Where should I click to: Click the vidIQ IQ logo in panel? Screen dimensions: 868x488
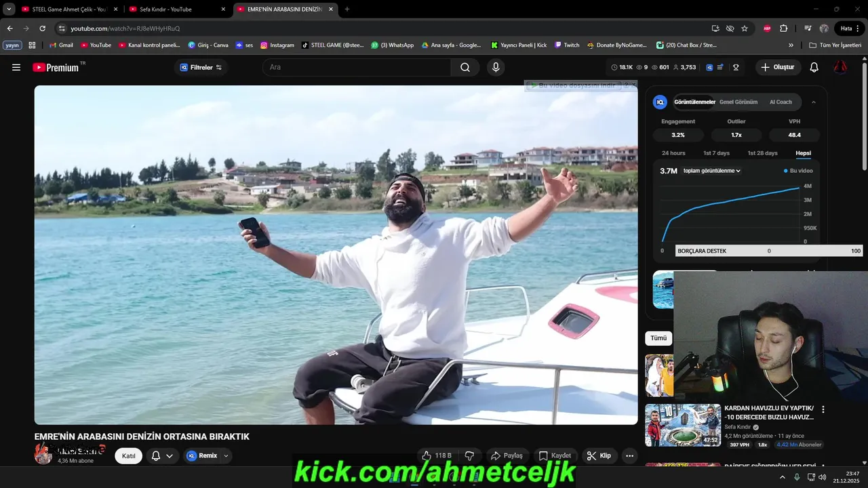coord(660,102)
